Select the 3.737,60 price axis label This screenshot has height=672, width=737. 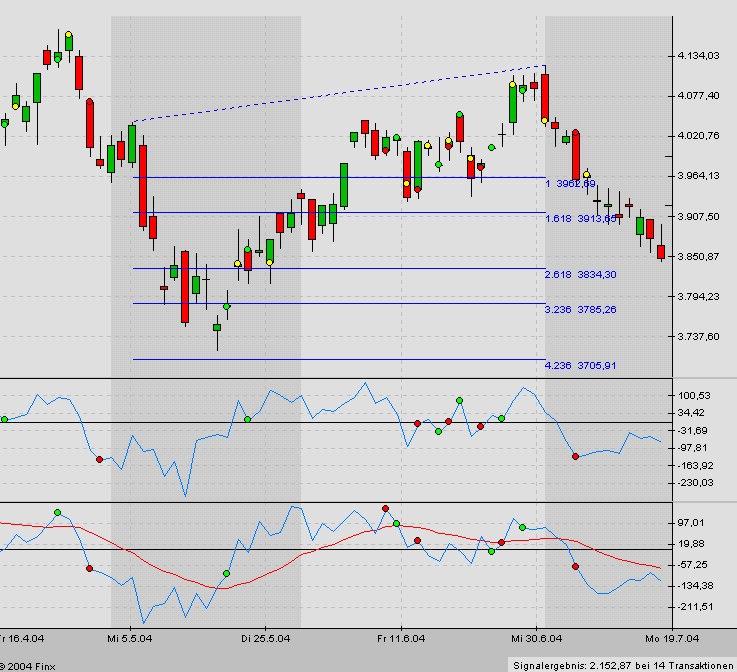point(699,337)
